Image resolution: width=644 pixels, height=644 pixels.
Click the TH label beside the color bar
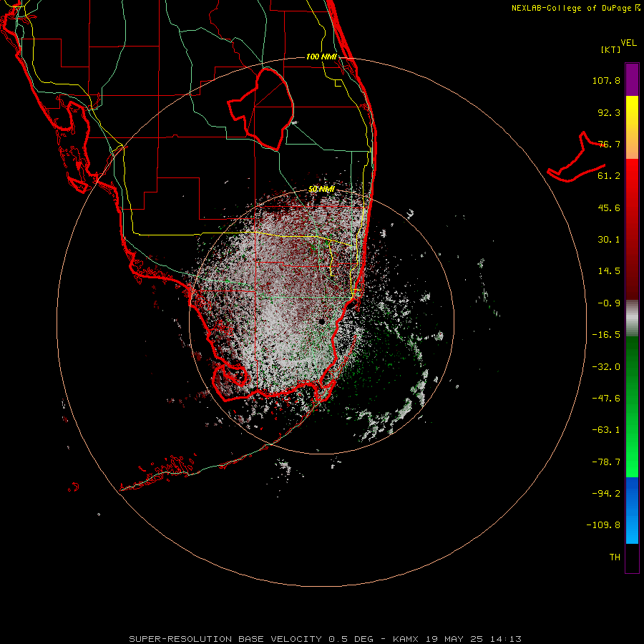(615, 557)
